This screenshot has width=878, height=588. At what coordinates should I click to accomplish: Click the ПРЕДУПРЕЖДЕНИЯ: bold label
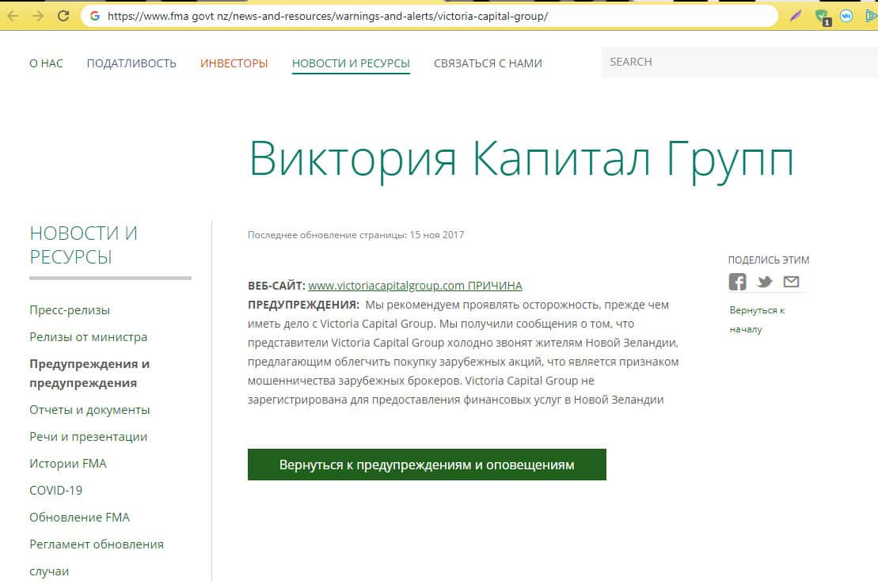(x=303, y=305)
